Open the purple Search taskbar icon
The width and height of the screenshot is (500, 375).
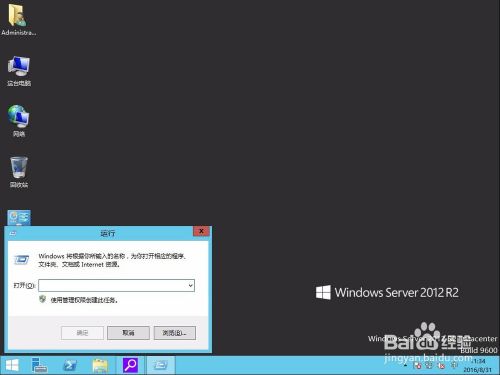[x=130, y=365]
